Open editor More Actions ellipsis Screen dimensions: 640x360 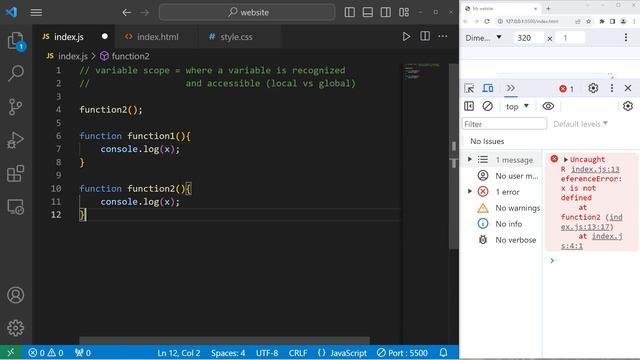point(443,36)
